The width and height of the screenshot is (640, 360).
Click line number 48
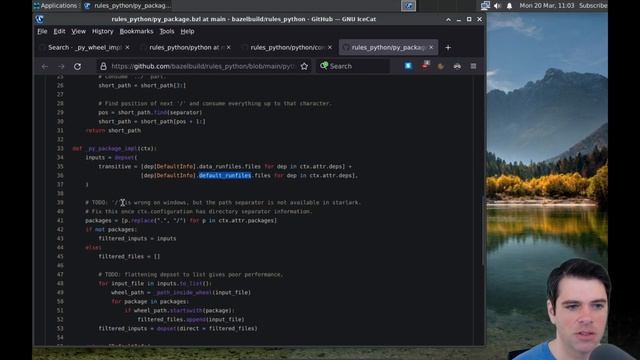(60, 283)
